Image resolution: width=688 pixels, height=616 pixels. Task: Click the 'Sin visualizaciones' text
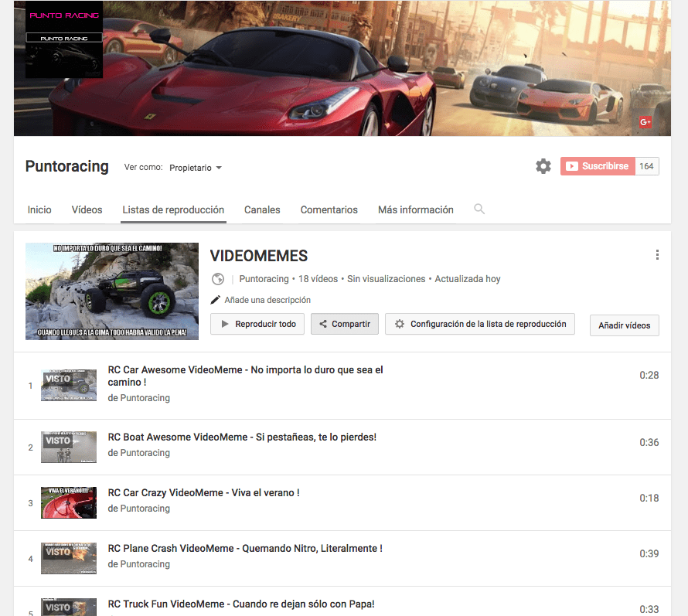[386, 279]
